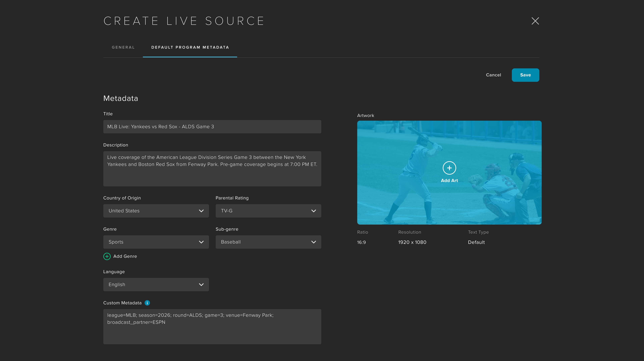
Task: Open the Default Program Metadata tab
Action: (x=190, y=47)
